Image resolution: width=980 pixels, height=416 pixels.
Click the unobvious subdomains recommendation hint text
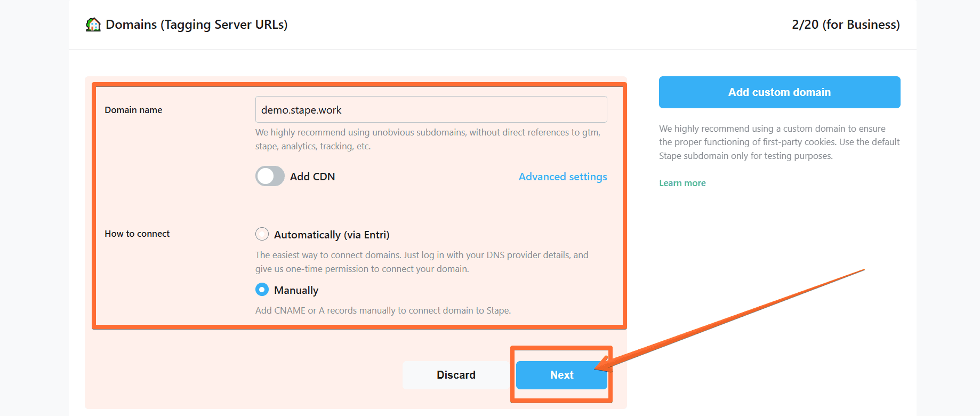428,139
